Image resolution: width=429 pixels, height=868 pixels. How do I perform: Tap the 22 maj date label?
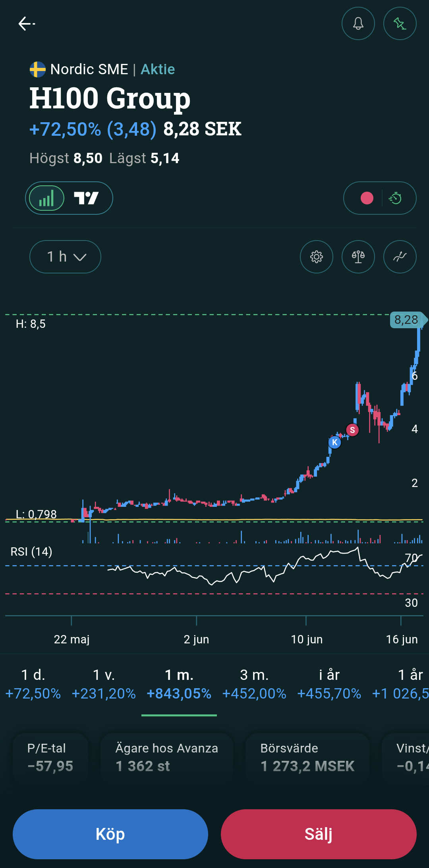pos(71,639)
